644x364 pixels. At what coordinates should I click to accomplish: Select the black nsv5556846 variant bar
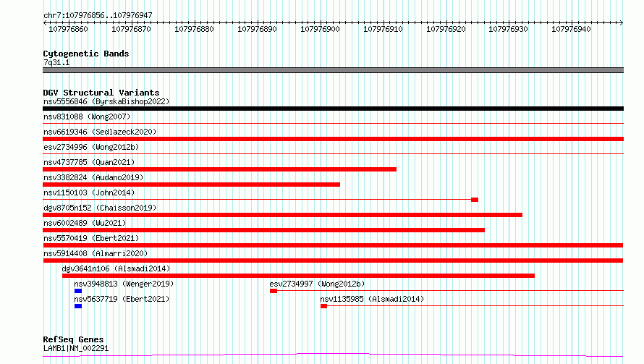coord(333,109)
